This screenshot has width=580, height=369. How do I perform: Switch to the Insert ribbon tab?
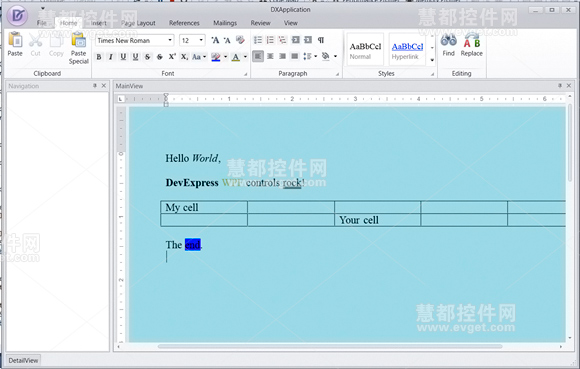[99, 23]
